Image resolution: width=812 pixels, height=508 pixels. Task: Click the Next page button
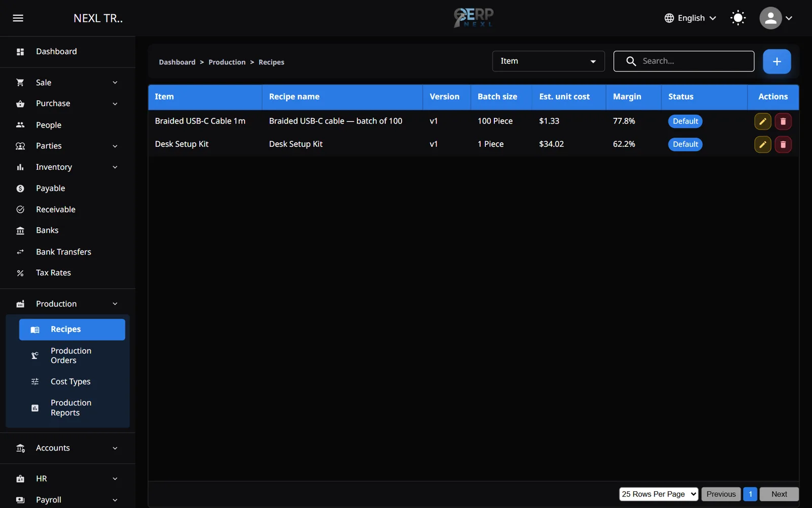point(779,494)
